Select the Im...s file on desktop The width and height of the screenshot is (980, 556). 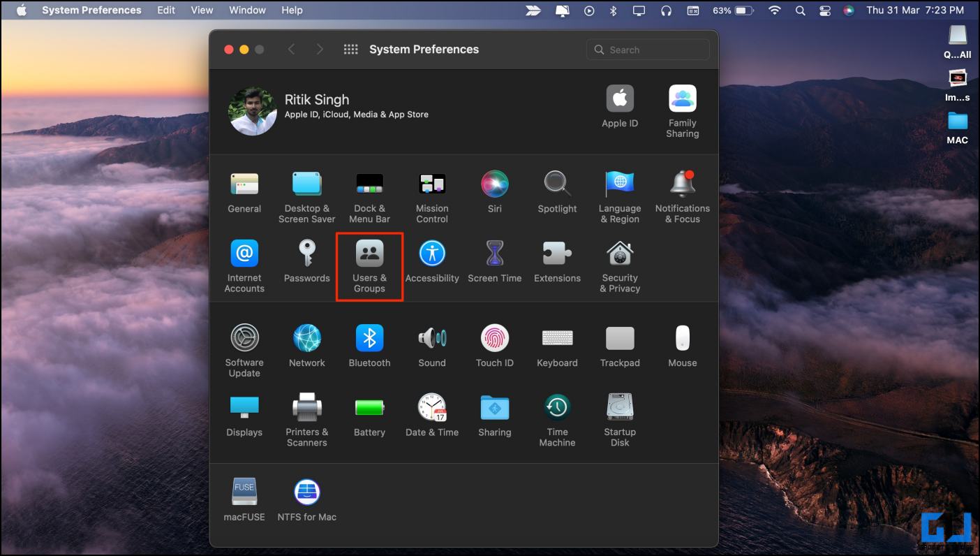coord(958,85)
